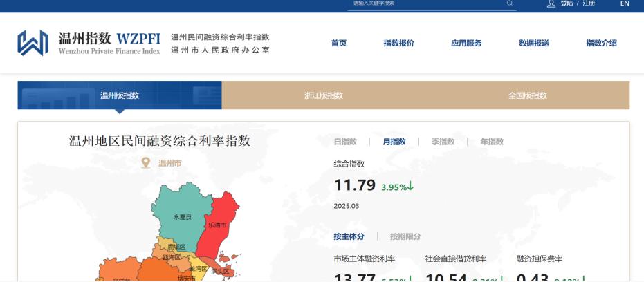Open the 数据报送 navigation menu
Viewport: 644px width, 282px height.
[534, 43]
